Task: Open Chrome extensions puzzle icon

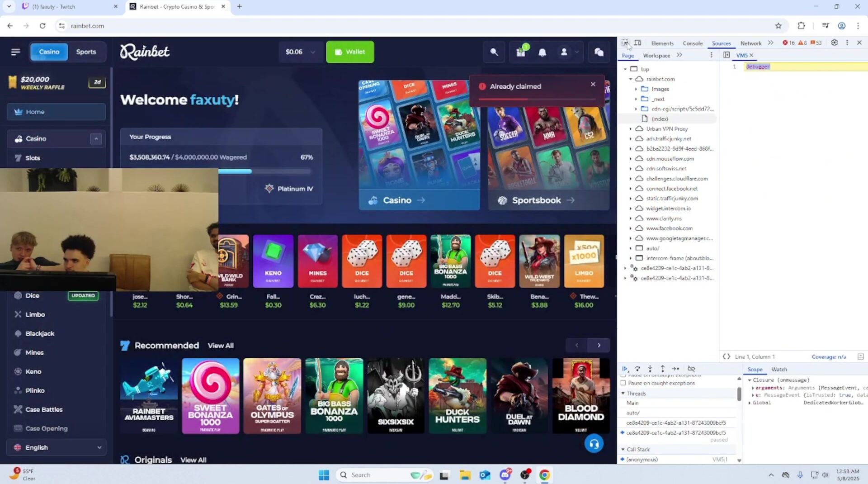Action: pyautogui.click(x=801, y=26)
